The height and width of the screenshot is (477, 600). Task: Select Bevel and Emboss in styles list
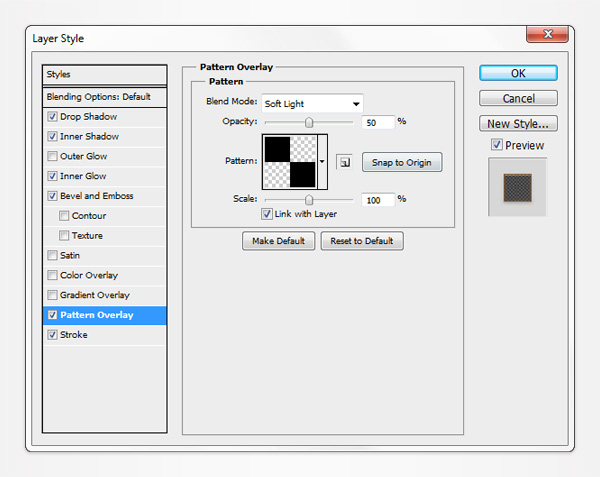coord(97,196)
